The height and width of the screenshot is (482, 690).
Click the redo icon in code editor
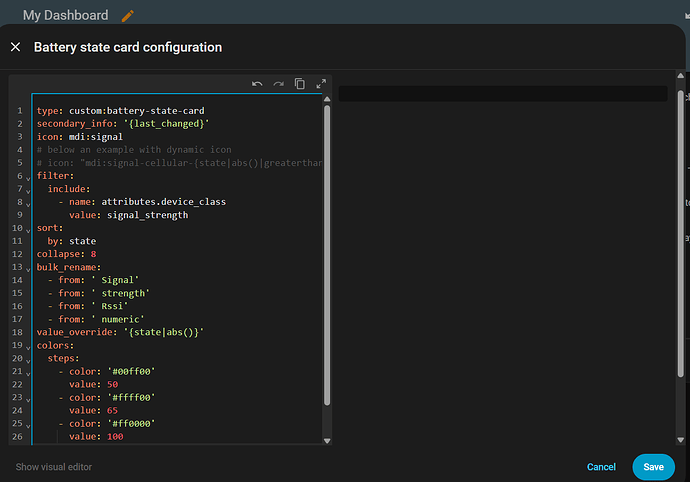[x=279, y=85]
